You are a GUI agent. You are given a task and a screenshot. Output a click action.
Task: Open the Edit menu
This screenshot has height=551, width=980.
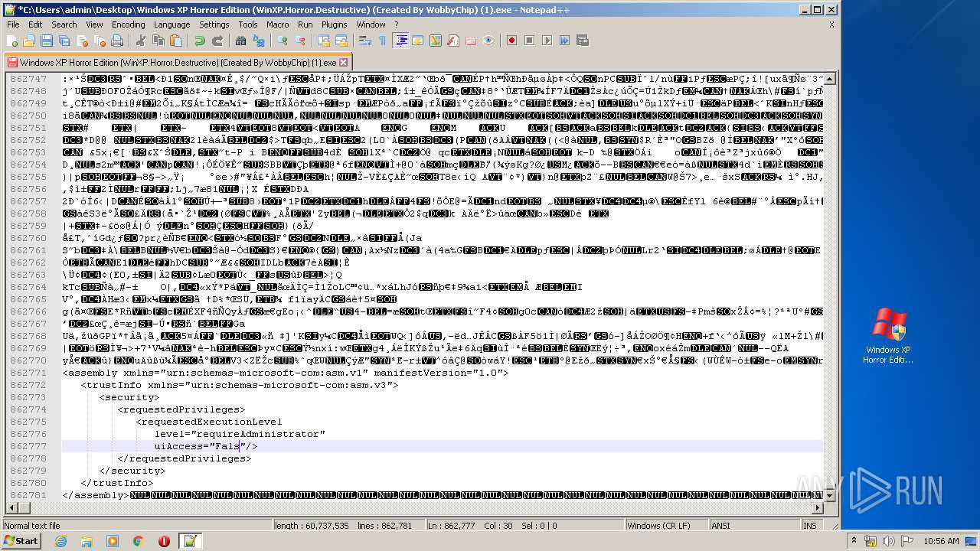pos(36,24)
